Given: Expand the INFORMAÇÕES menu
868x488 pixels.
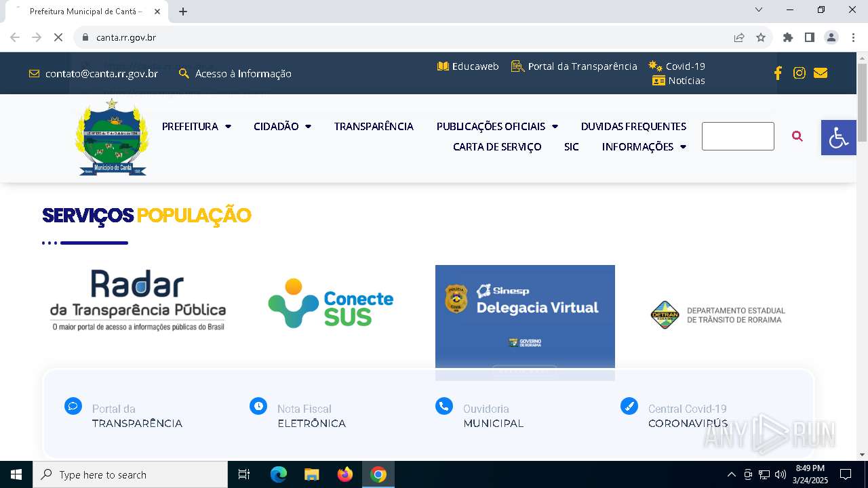Looking at the screenshot, I should pyautogui.click(x=644, y=146).
